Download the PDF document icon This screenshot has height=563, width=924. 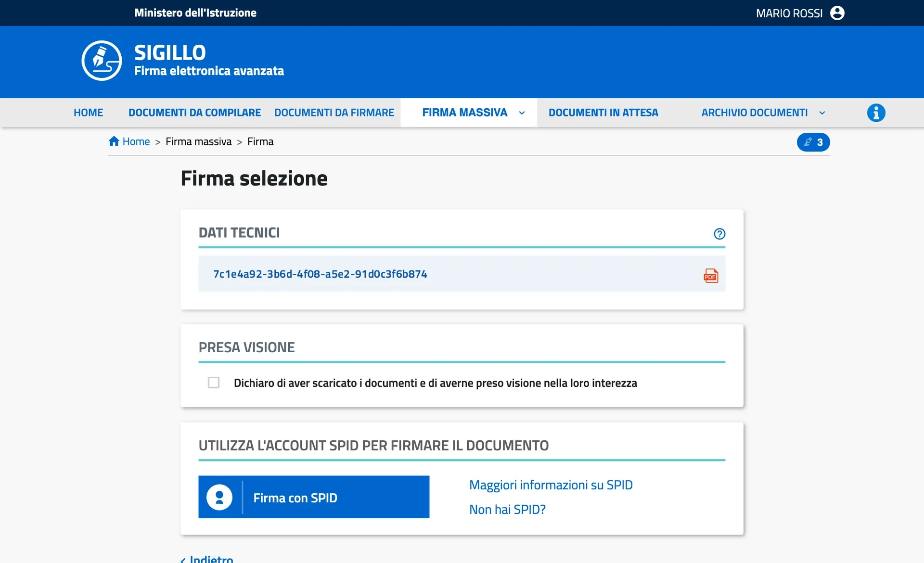click(711, 275)
